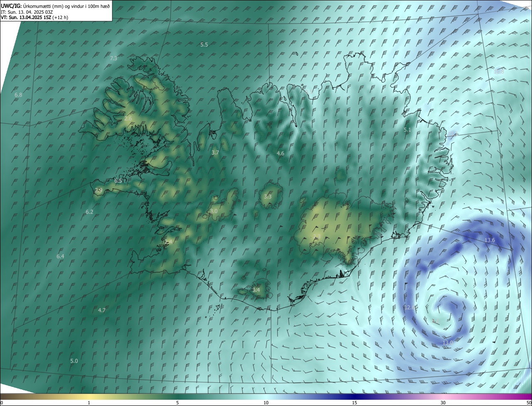Image resolution: width=532 pixels, height=406 pixels.
Task: Click the 3.4 value on the southern glacier
Action: coord(256,290)
